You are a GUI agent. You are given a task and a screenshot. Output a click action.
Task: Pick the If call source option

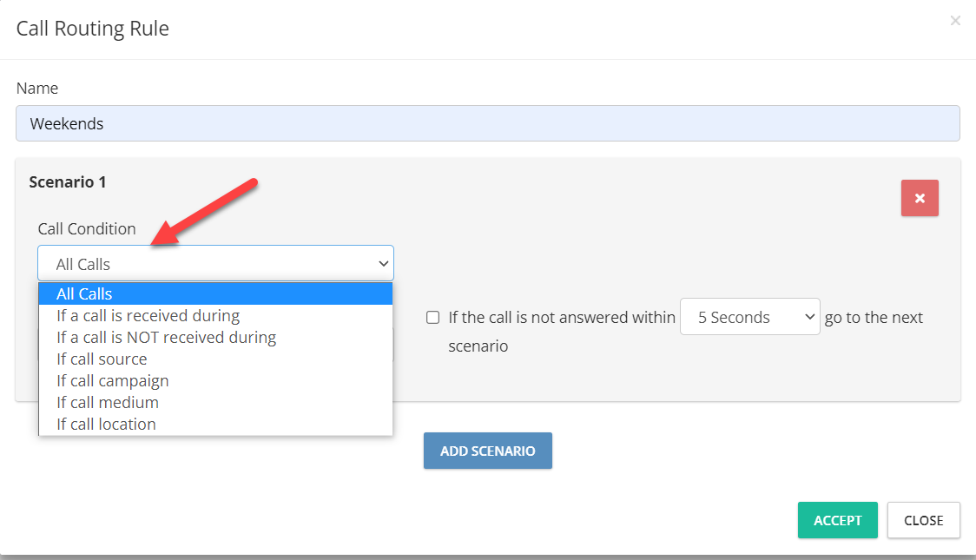click(x=215, y=359)
